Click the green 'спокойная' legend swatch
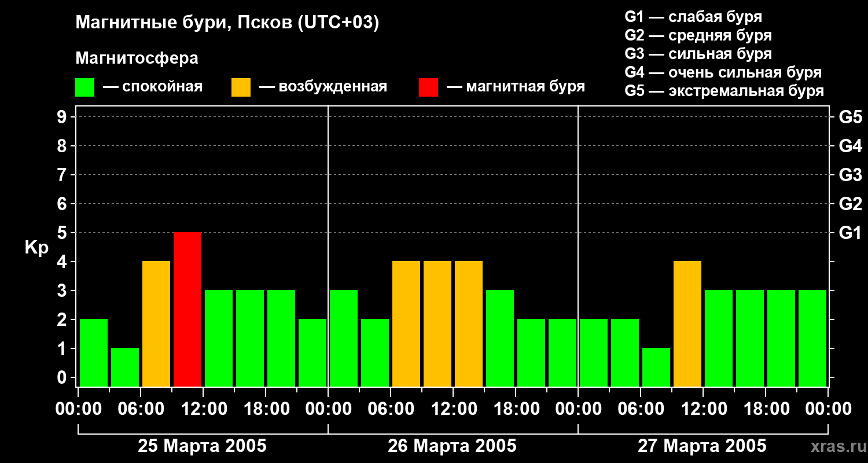This screenshot has width=868, height=463. pos(84,87)
